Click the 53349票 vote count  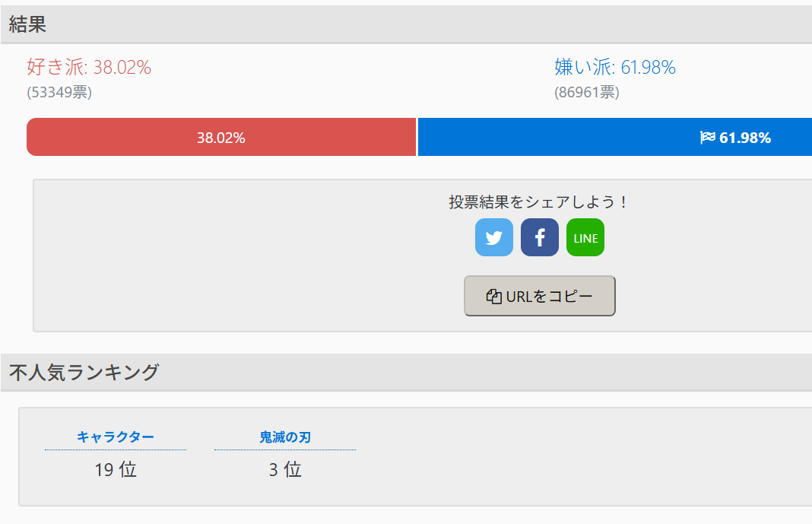click(59, 92)
